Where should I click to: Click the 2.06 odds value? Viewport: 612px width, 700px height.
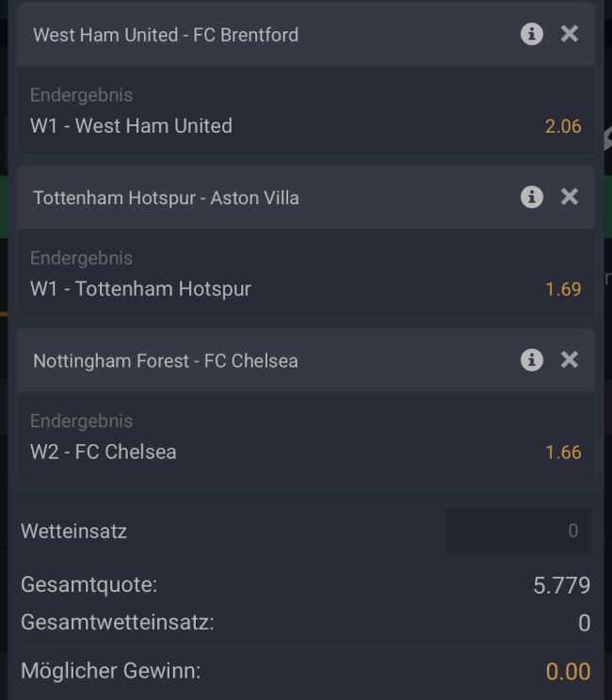click(563, 126)
